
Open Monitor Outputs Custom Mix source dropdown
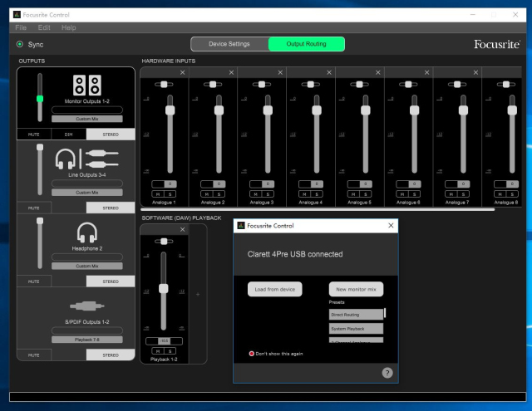(86, 119)
